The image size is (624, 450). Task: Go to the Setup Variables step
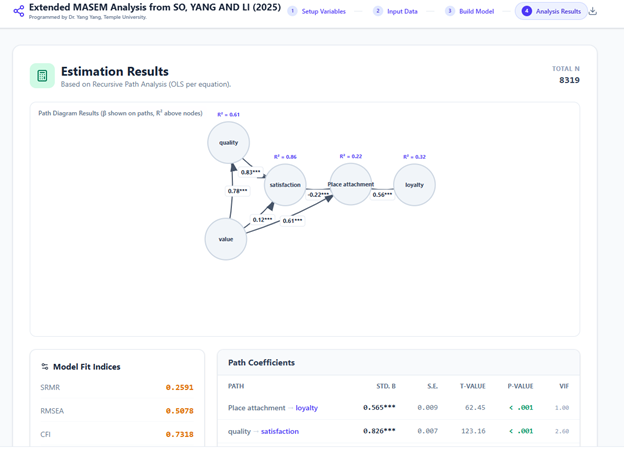(323, 11)
